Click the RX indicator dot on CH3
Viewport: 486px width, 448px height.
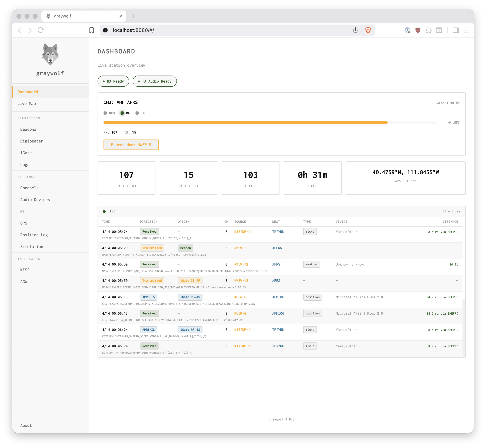122,113
